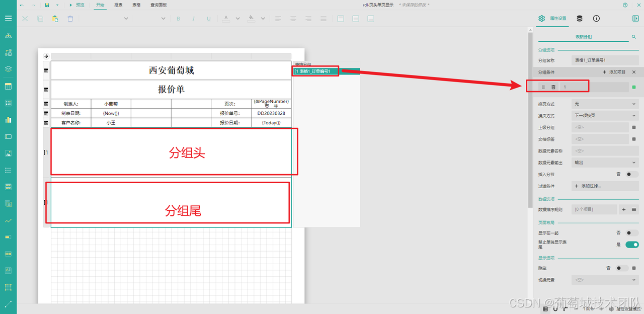Select the table component in sidebar
This screenshot has height=314, width=644.
(8, 86)
